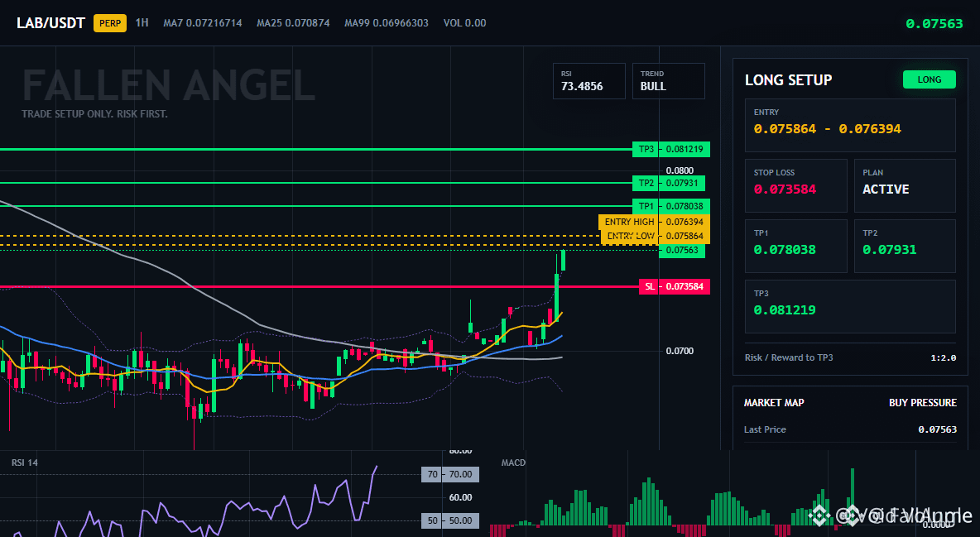The height and width of the screenshot is (537, 980).
Task: Open the STOP LOSS card in setup panel
Action: (795, 185)
